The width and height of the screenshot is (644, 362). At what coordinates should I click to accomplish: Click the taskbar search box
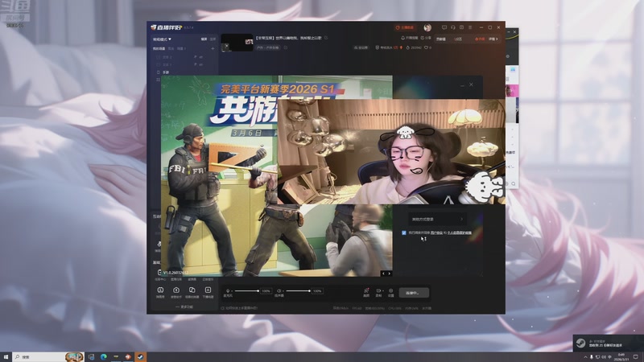(48, 357)
